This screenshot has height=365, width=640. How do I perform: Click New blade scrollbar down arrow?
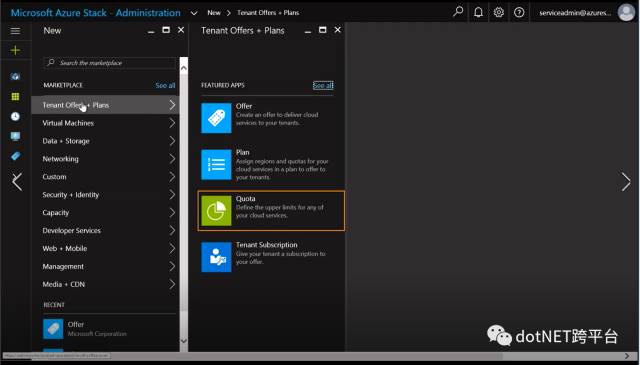click(184, 341)
